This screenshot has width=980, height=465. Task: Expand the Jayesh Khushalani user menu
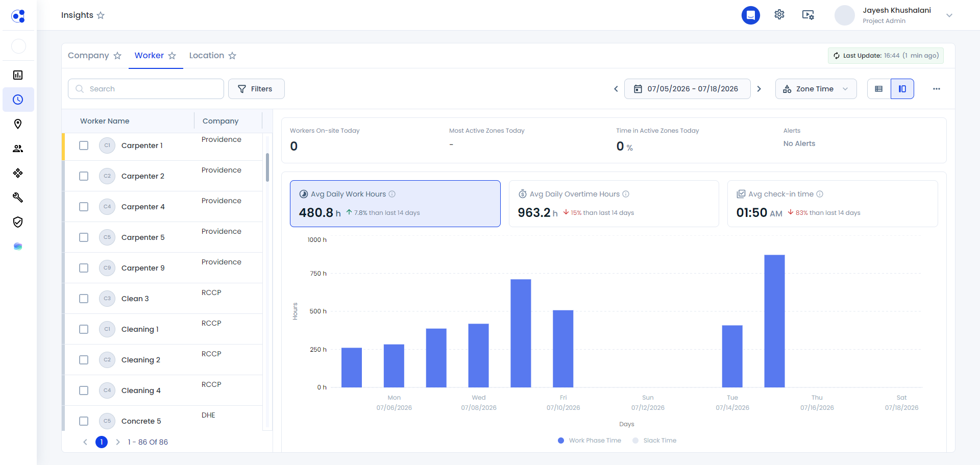949,15
